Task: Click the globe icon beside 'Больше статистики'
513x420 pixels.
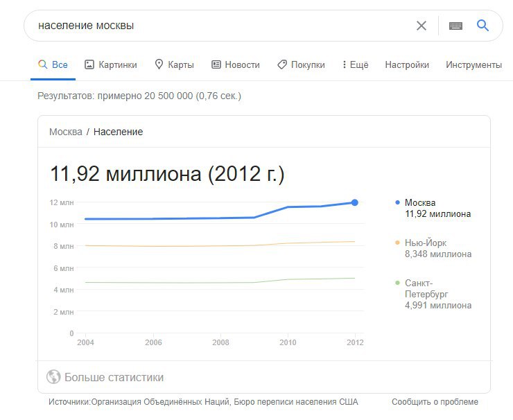Action: pyautogui.click(x=53, y=377)
